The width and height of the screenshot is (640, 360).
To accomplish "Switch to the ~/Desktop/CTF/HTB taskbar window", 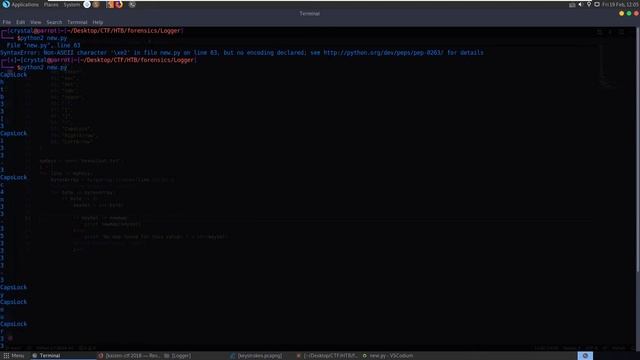I will 327,356.
